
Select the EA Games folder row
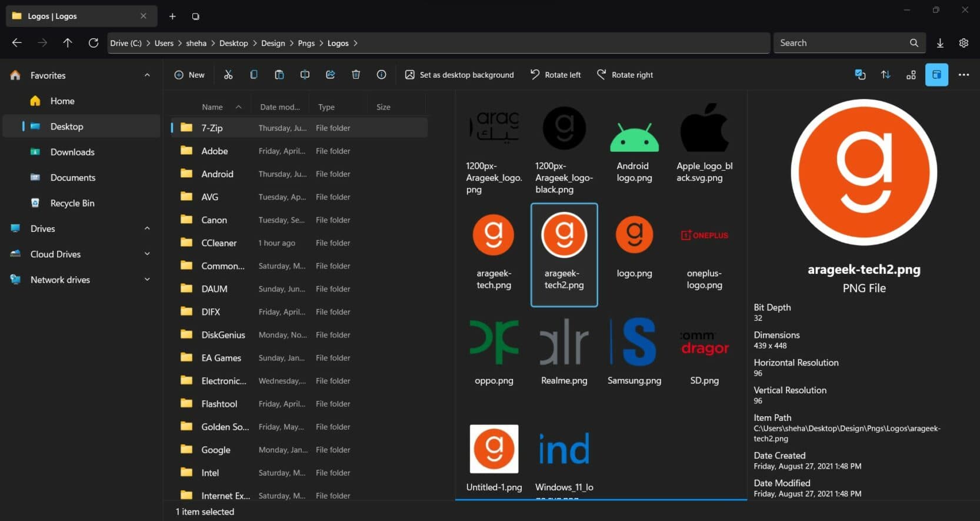pyautogui.click(x=299, y=357)
